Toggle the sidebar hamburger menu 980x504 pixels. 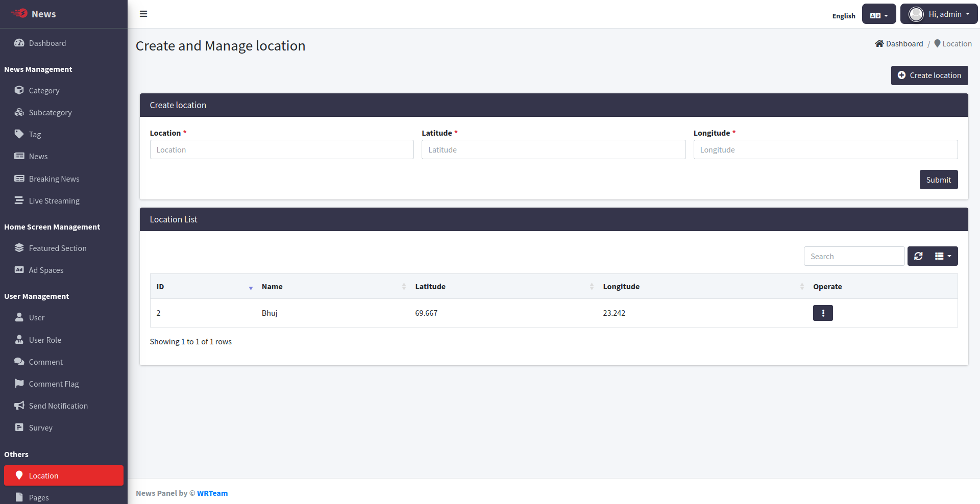(143, 14)
